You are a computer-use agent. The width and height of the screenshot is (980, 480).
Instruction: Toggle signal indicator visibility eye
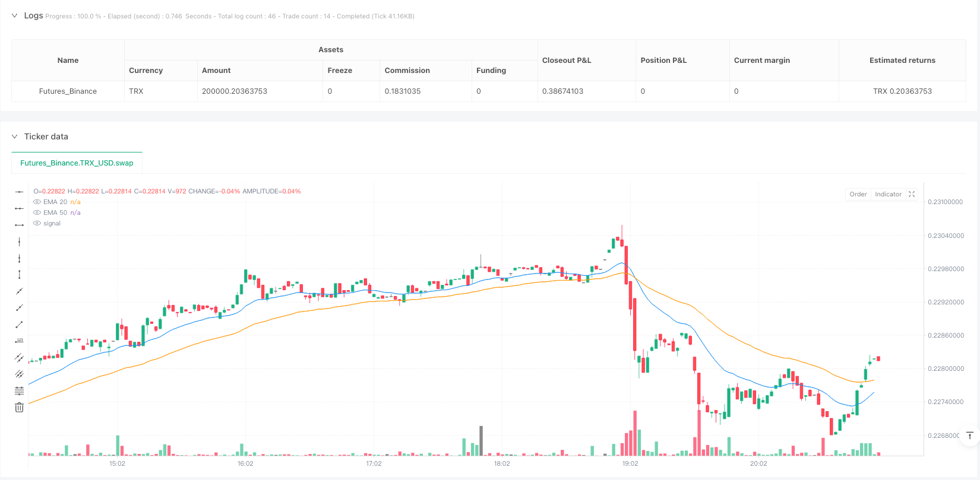37,223
